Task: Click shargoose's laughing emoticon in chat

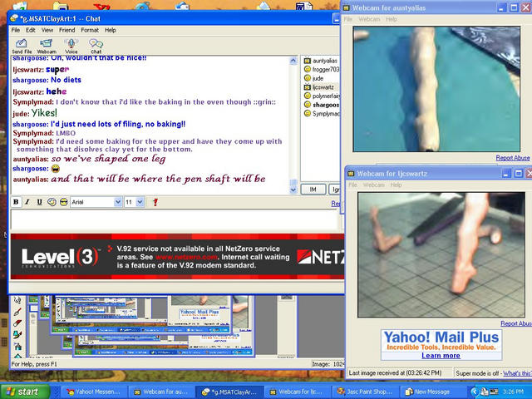Action: click(x=55, y=169)
